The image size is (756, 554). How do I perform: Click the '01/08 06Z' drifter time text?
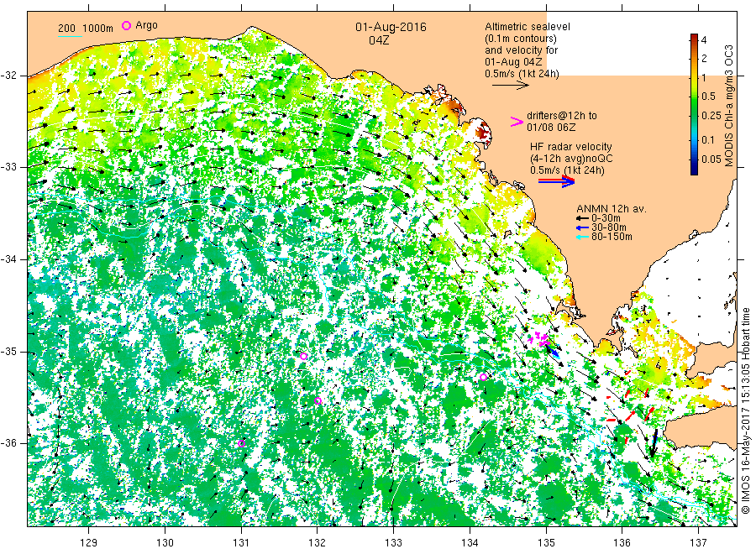tap(551, 128)
